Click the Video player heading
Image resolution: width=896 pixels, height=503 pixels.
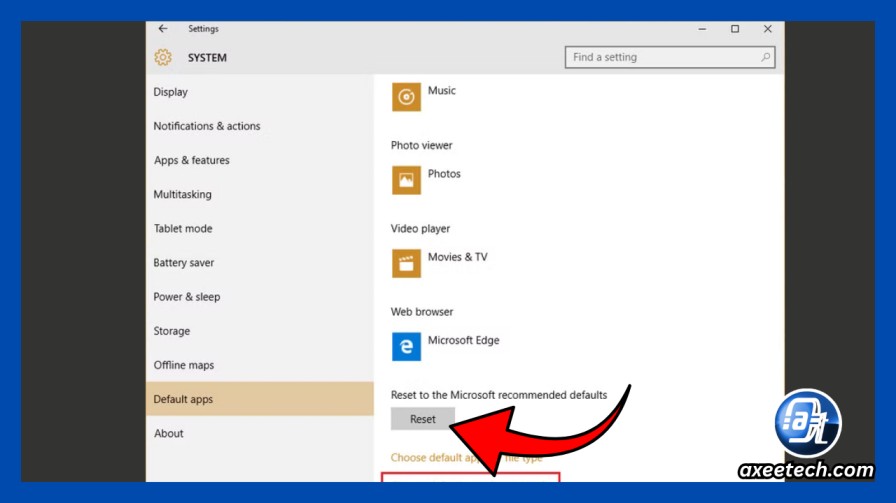click(x=420, y=229)
